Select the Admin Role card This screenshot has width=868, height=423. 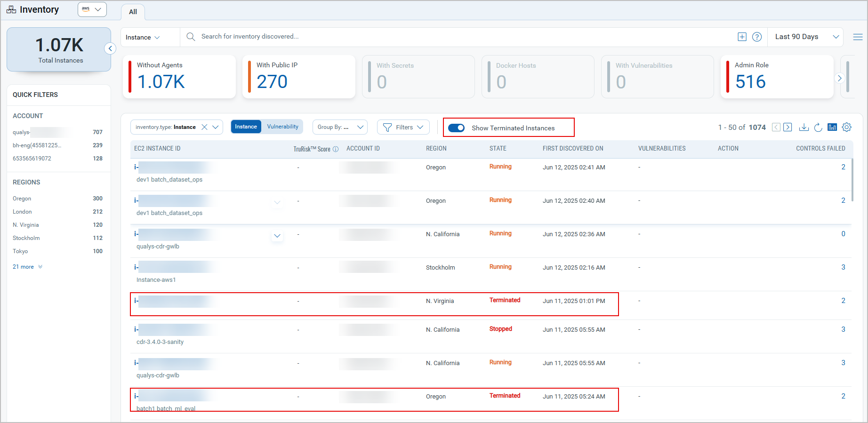click(777, 77)
